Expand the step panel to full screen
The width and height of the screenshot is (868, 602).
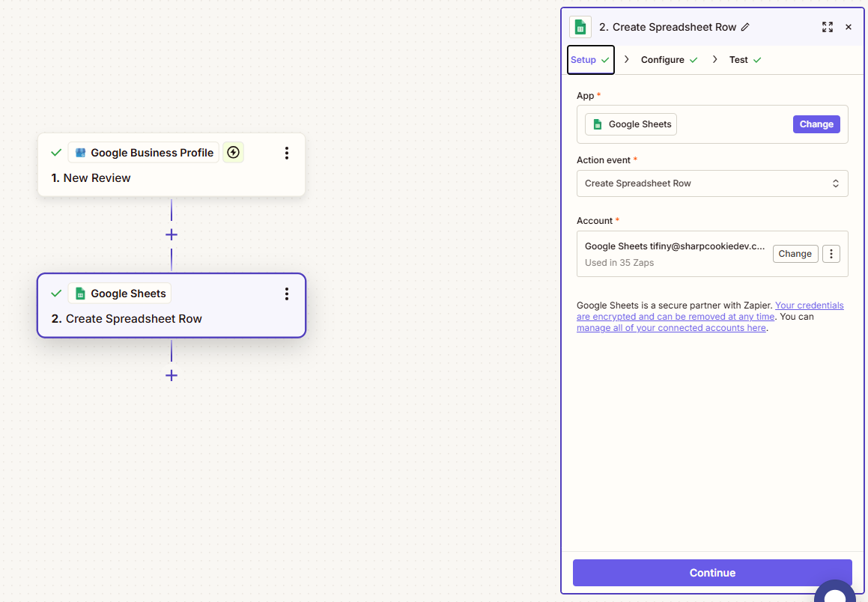[x=827, y=27]
